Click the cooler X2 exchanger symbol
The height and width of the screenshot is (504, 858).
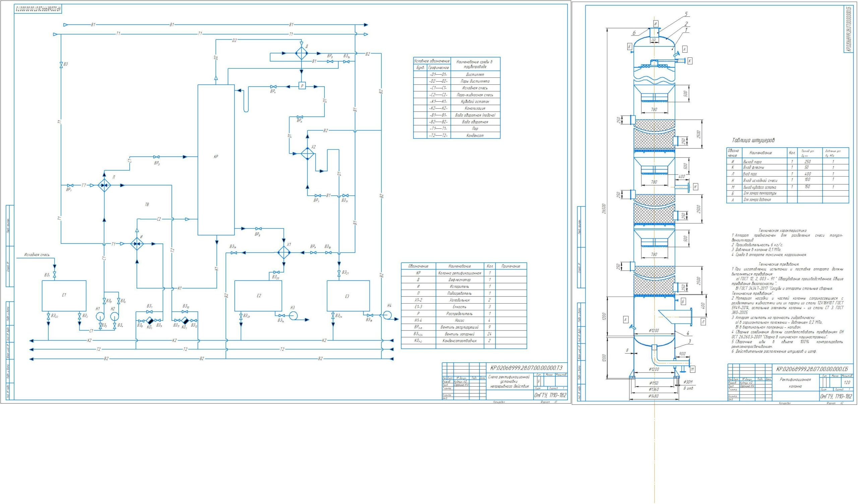307,153
